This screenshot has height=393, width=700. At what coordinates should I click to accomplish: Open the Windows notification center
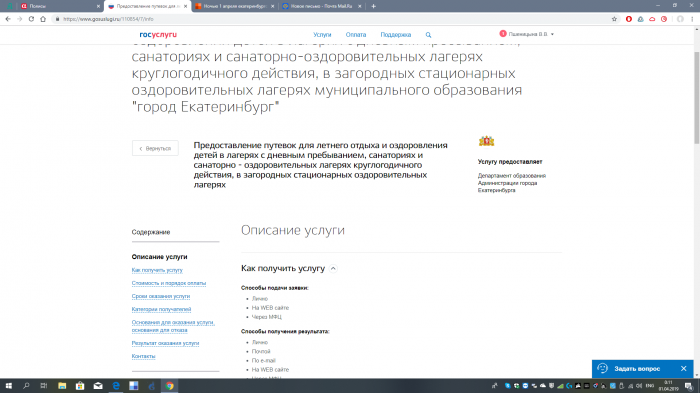[689, 386]
